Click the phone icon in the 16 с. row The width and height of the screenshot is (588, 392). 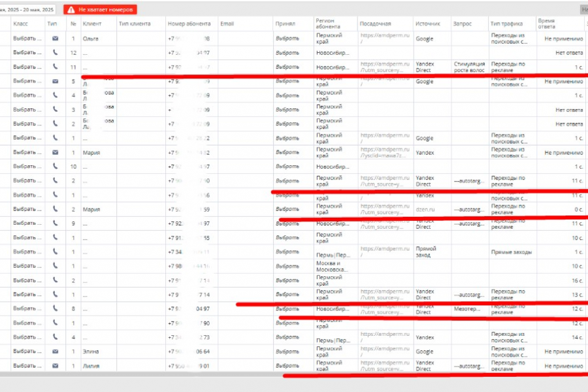(x=55, y=280)
